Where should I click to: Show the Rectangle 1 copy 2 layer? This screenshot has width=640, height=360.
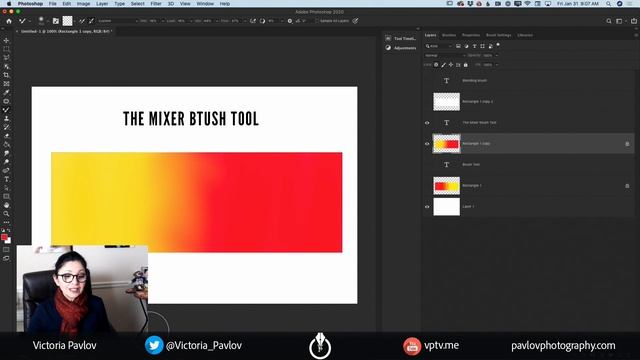[427, 102]
